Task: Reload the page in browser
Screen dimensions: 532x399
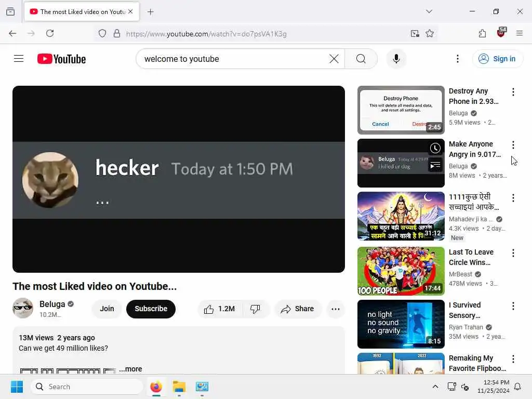Action: coord(50,33)
